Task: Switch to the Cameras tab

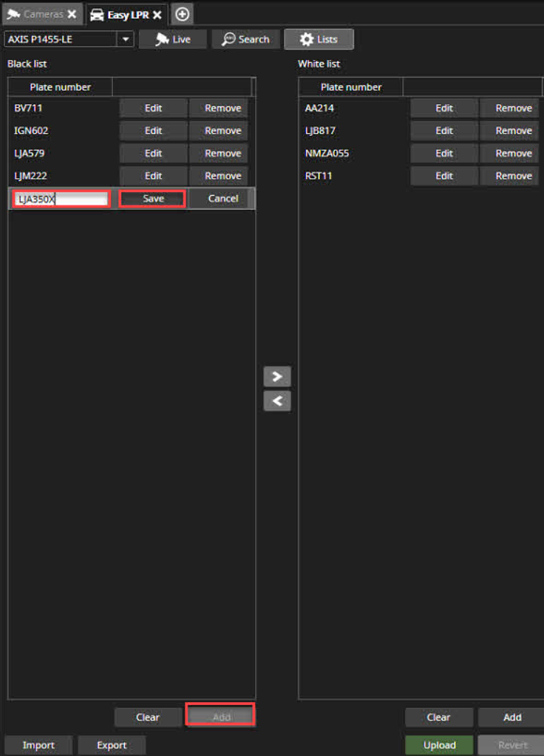Action: click(x=35, y=15)
